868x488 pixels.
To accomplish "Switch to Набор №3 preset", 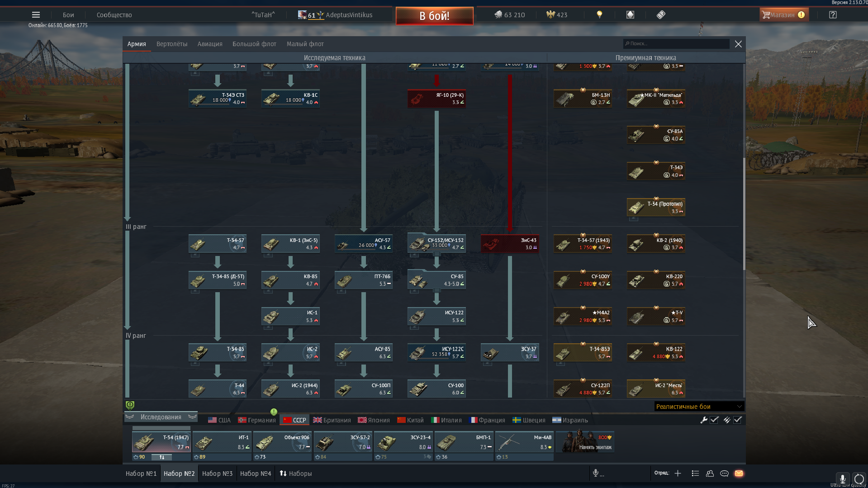I will pos(217,473).
